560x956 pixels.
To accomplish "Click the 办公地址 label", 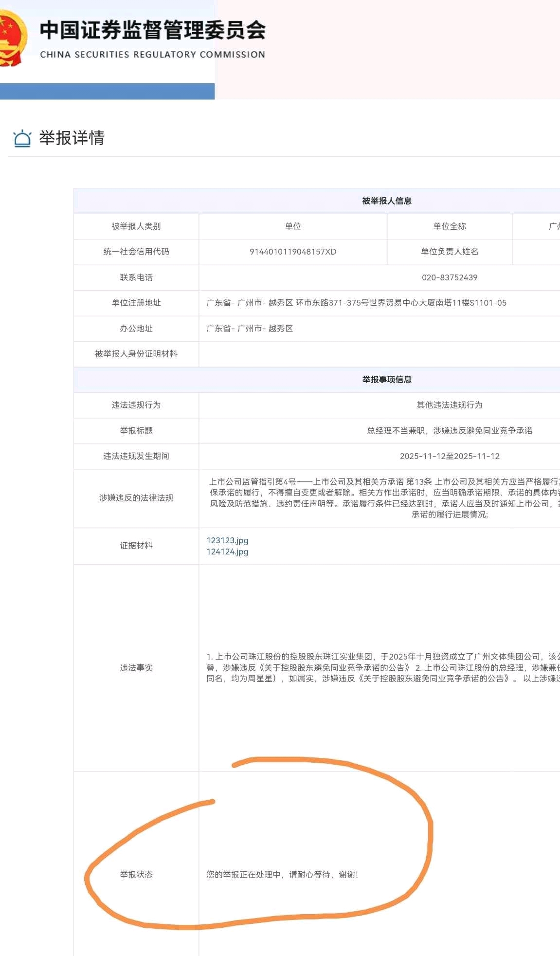I will (x=136, y=329).
